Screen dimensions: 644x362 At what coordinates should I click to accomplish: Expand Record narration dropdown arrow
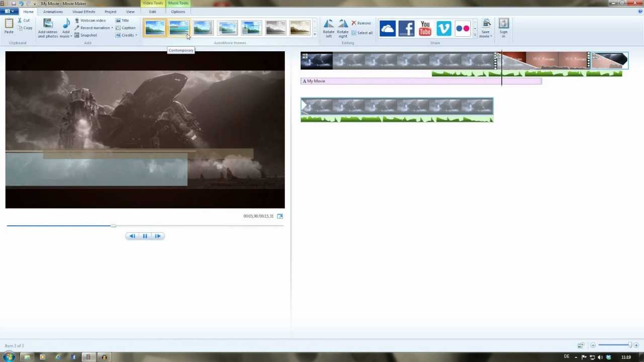click(112, 28)
